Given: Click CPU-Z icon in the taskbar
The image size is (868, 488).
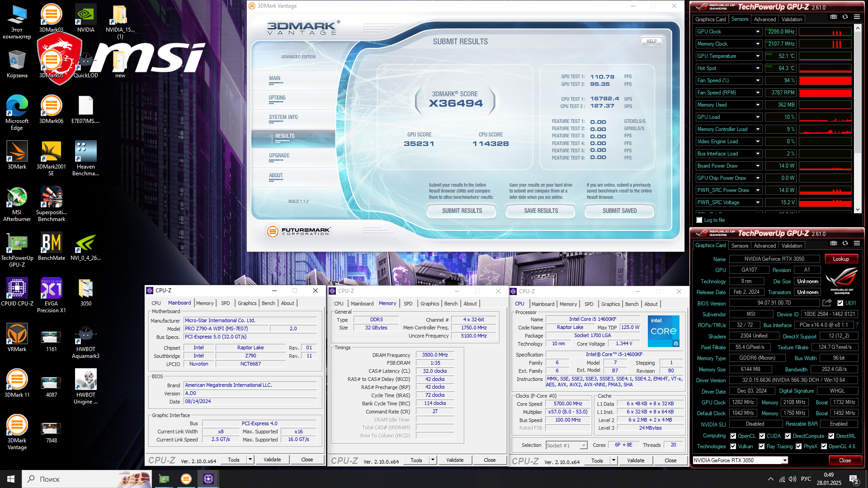Looking at the screenshot, I should click(208, 479).
